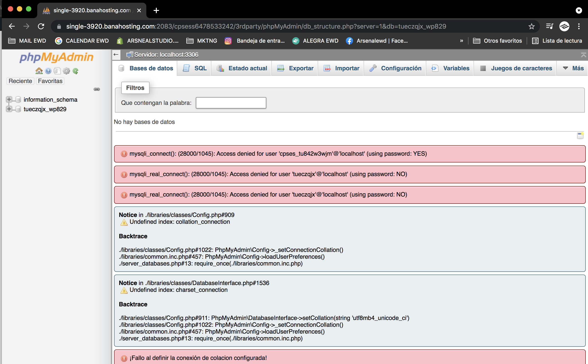Click 'No hay bases de datos' text
588x364 pixels.
click(144, 122)
